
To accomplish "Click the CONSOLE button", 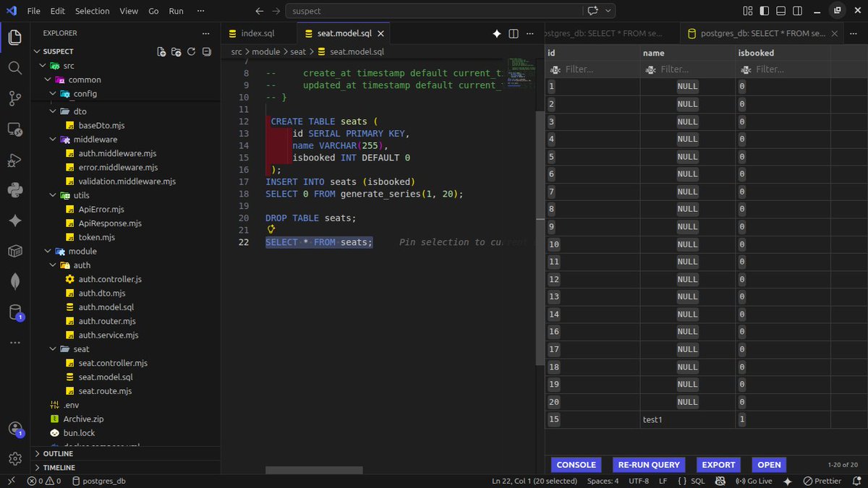I will pos(576,465).
